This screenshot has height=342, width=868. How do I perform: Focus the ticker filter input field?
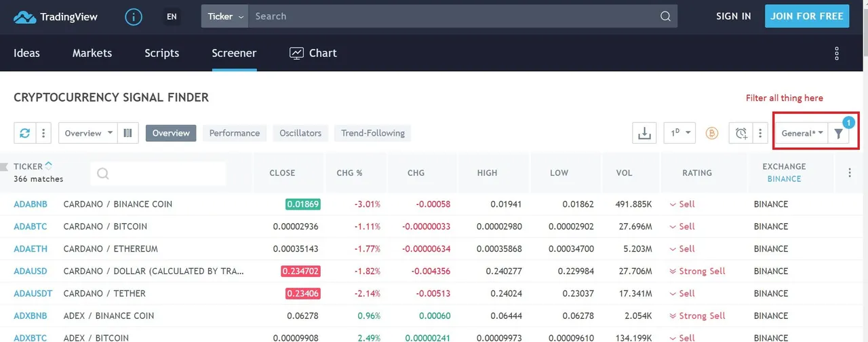(158, 174)
